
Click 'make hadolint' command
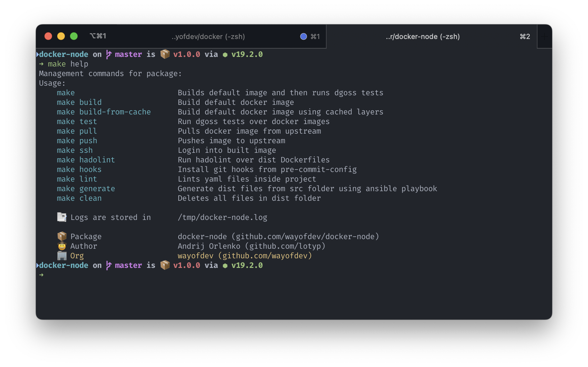pos(86,160)
